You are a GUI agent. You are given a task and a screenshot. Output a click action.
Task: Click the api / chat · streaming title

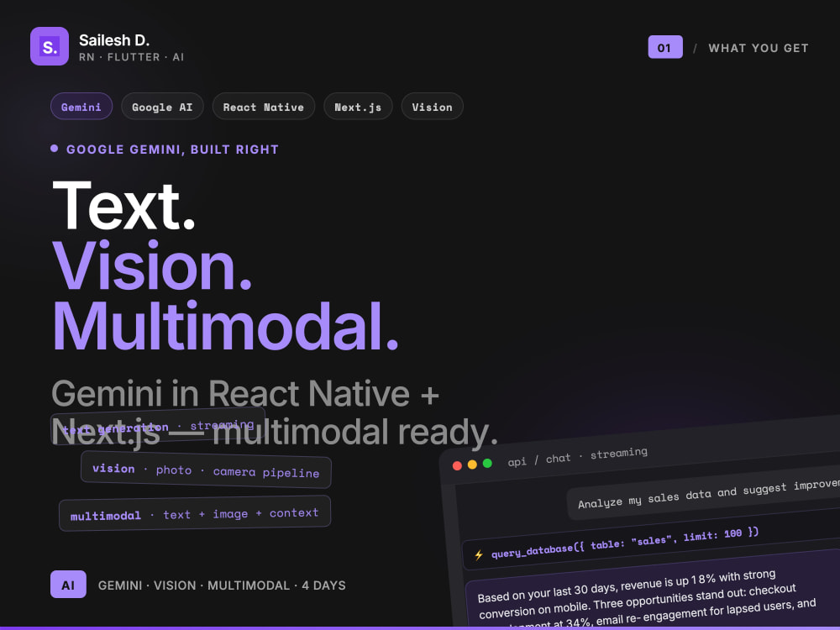tap(578, 456)
